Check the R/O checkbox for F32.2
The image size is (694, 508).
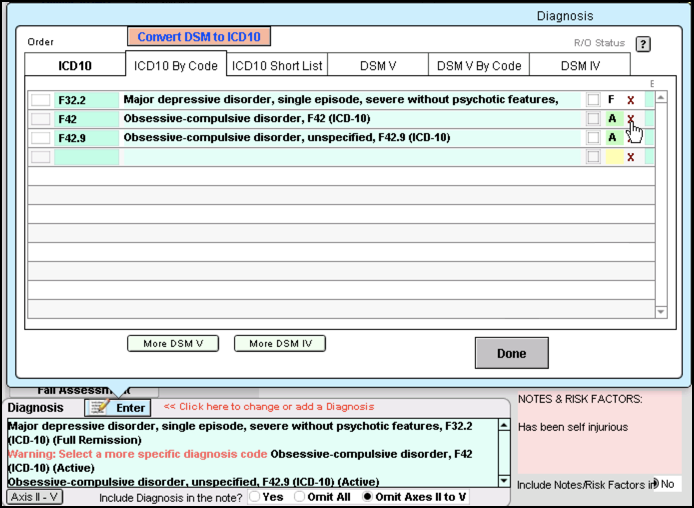593,100
